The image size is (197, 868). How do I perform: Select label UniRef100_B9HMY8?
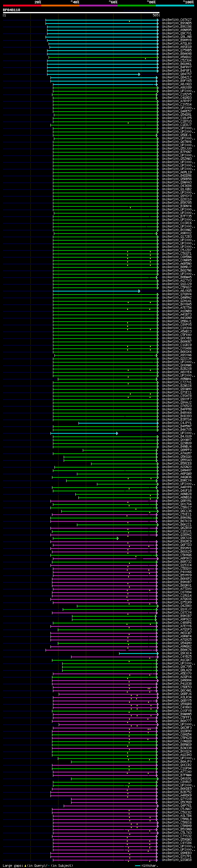[176, 40]
